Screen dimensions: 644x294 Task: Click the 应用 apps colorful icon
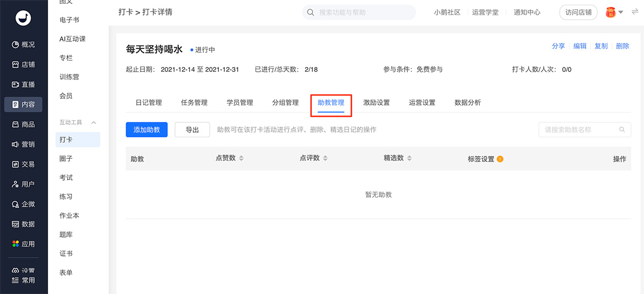coord(16,244)
